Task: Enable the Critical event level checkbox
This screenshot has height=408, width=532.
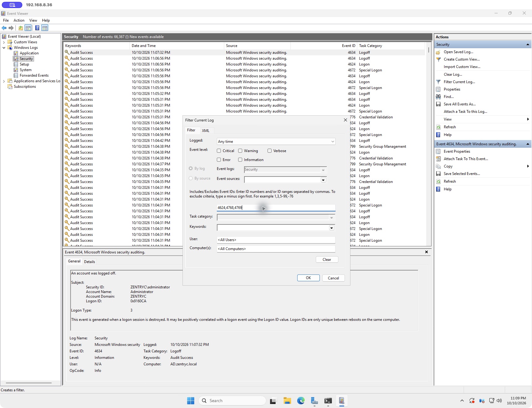Action: point(219,151)
